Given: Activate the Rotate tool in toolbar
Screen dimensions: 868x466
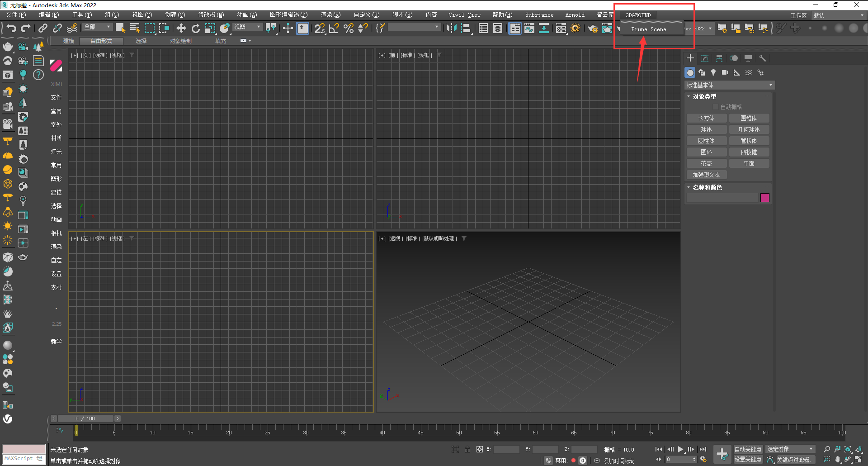Looking at the screenshot, I should pos(195,29).
